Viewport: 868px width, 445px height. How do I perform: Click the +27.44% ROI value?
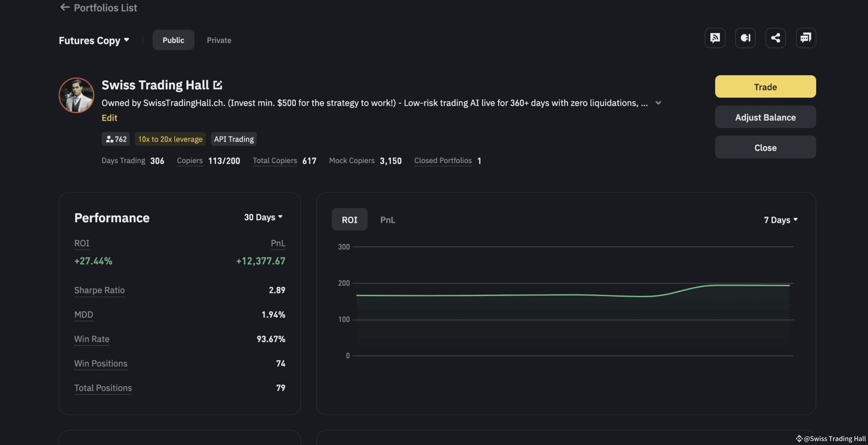[x=93, y=261]
